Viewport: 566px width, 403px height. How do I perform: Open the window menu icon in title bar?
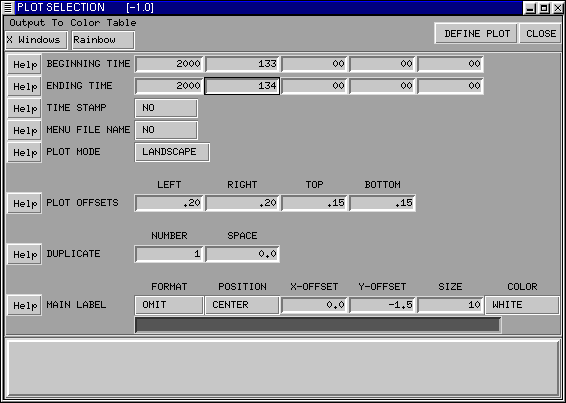click(x=8, y=8)
